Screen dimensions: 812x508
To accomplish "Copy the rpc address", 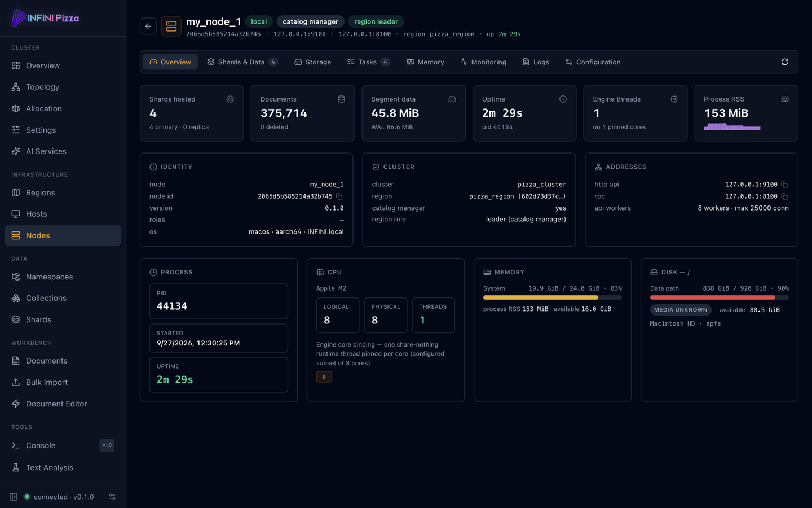I will point(784,196).
